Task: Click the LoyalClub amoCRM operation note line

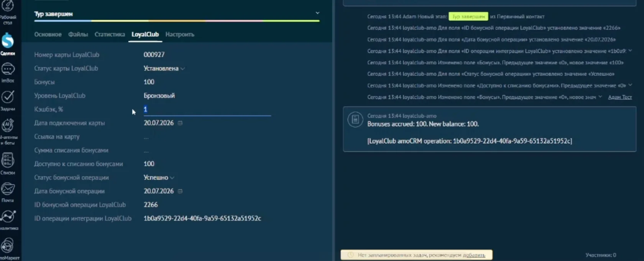Action: 470,141
